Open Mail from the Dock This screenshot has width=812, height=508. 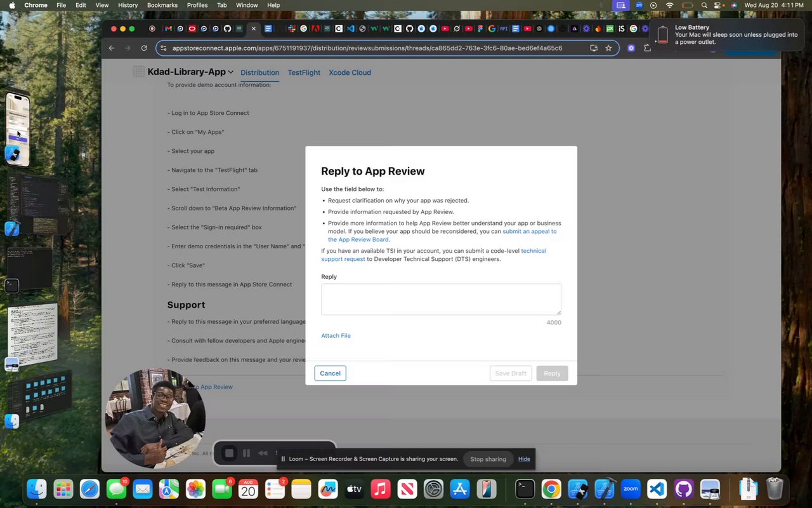click(x=143, y=489)
